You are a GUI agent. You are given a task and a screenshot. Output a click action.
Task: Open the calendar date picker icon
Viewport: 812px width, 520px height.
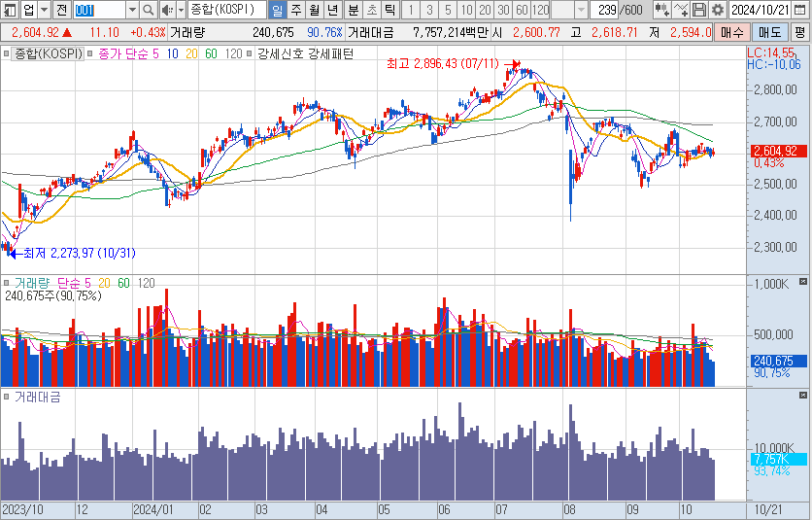800,10
